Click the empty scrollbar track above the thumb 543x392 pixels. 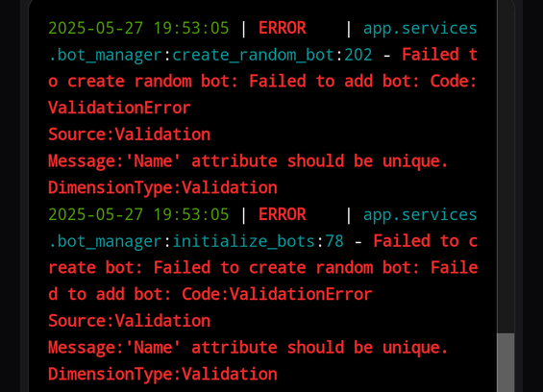coord(506,166)
